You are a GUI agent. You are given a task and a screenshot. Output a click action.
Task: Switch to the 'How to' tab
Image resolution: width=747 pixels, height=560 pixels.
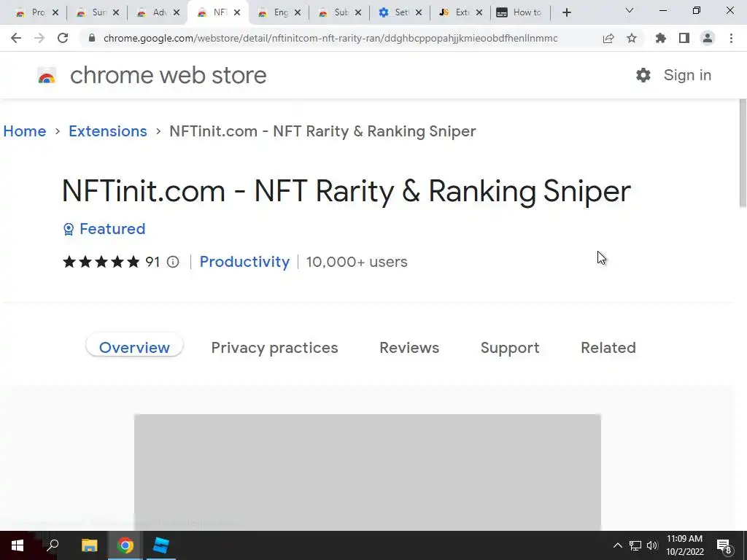pos(519,12)
